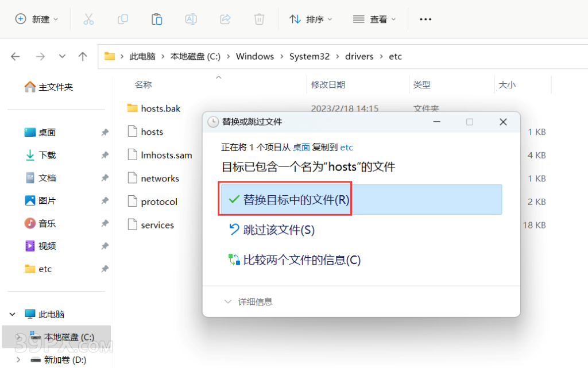Click the Delete icon
This screenshot has width=588, height=368.
click(x=259, y=19)
